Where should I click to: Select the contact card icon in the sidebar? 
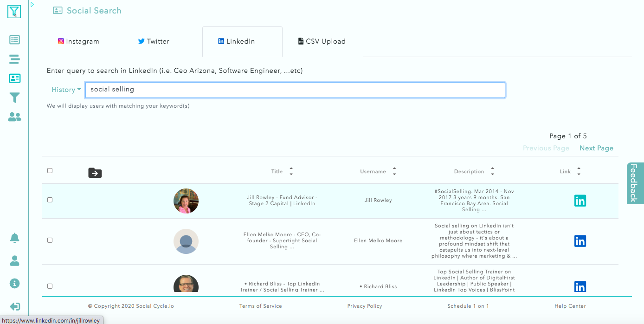(x=14, y=78)
